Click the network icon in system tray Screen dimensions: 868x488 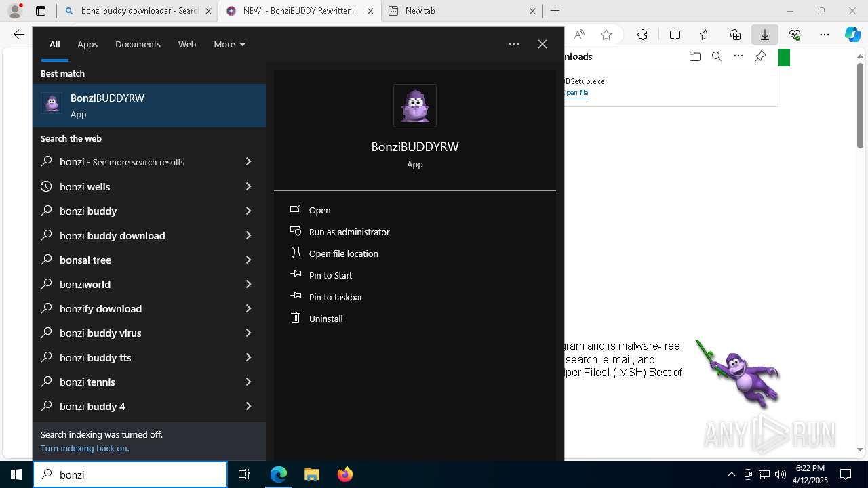pos(764,474)
